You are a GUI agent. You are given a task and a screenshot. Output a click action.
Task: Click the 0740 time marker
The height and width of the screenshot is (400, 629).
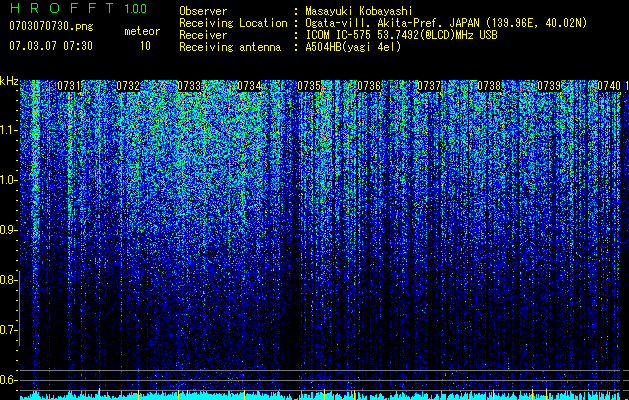click(x=609, y=86)
